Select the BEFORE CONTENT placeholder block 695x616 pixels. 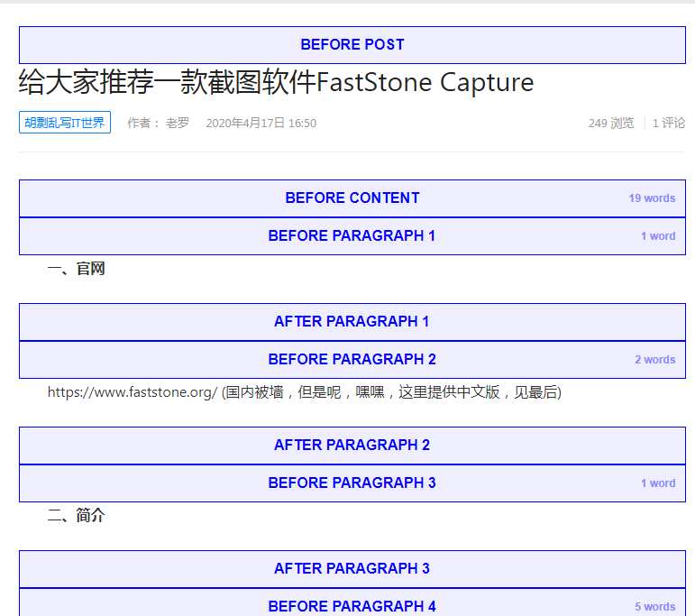[352, 198]
